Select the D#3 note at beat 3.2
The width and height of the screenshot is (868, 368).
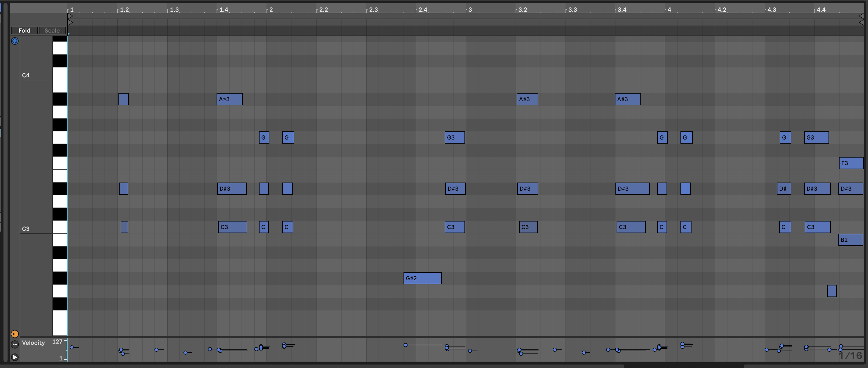pyautogui.click(x=528, y=189)
